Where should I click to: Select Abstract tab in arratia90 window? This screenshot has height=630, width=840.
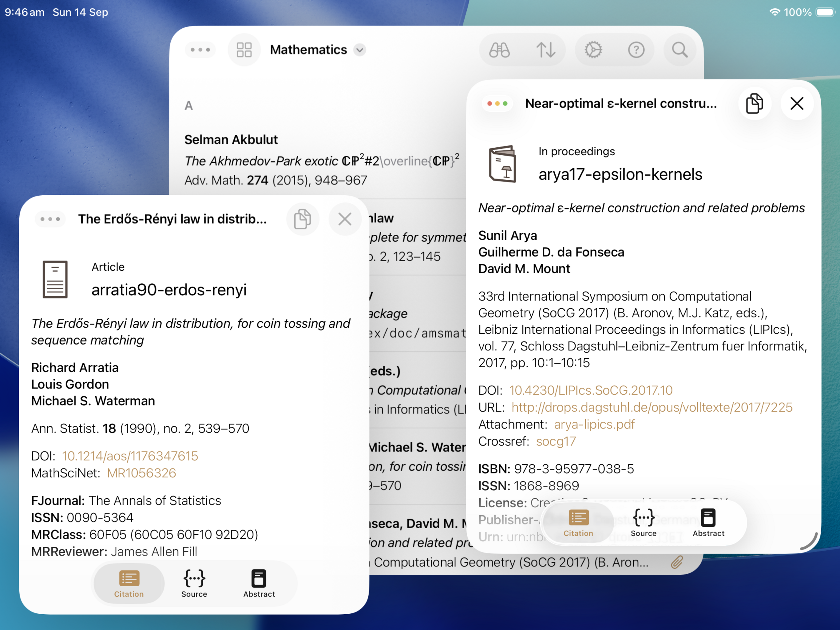pyautogui.click(x=259, y=583)
